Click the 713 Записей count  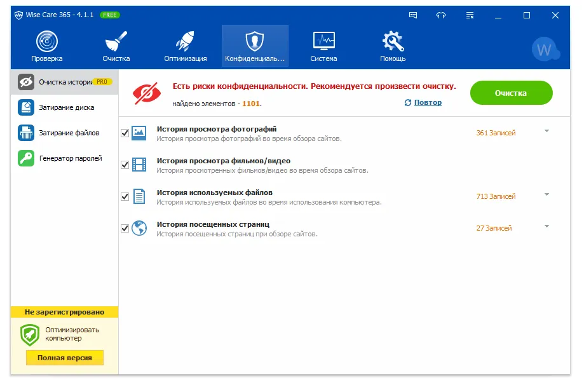pos(496,196)
